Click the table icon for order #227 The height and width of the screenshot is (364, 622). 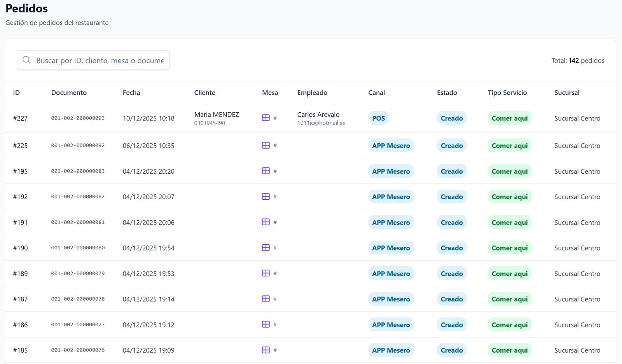[x=266, y=118]
